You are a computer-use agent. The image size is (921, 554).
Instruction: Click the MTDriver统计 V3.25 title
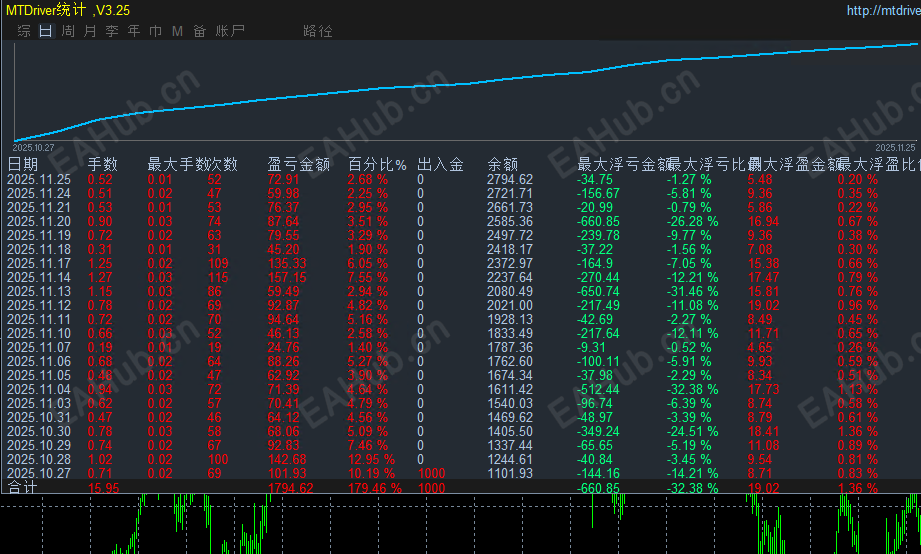[x=68, y=10]
